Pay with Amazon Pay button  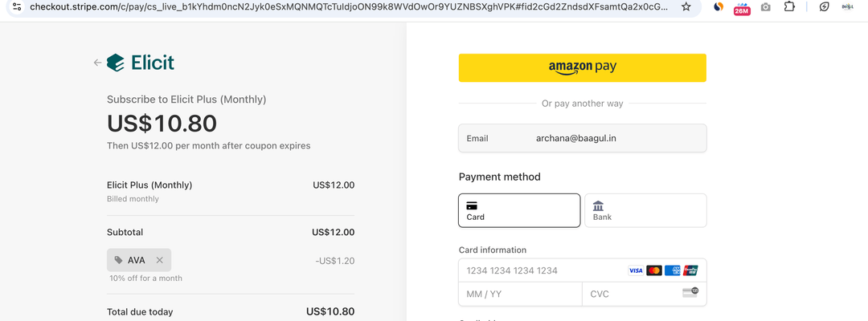coord(582,68)
